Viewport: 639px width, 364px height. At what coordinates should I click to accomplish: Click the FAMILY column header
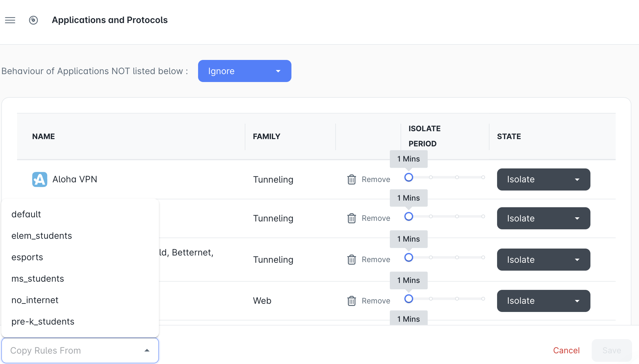[267, 137]
